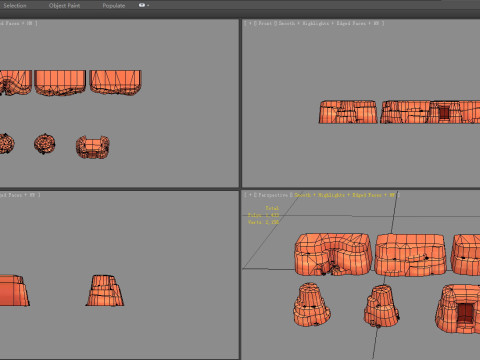Click the Total statistics heading in Perspective

tap(272, 208)
